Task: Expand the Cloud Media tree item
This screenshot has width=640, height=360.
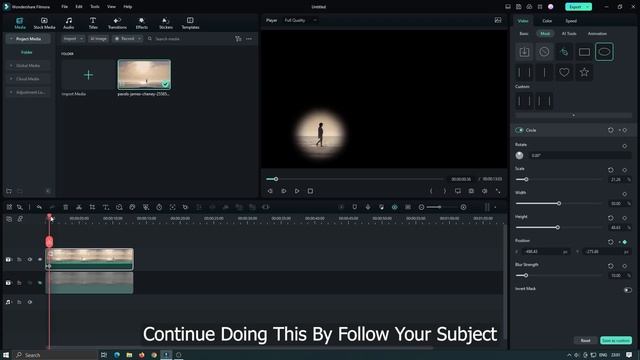Action: click(11, 79)
